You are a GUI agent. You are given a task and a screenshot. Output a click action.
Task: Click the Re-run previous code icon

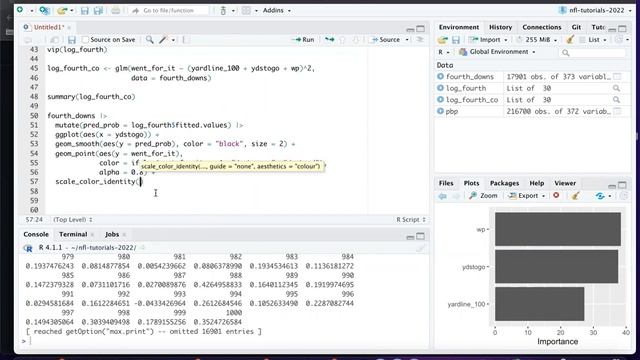(329, 40)
